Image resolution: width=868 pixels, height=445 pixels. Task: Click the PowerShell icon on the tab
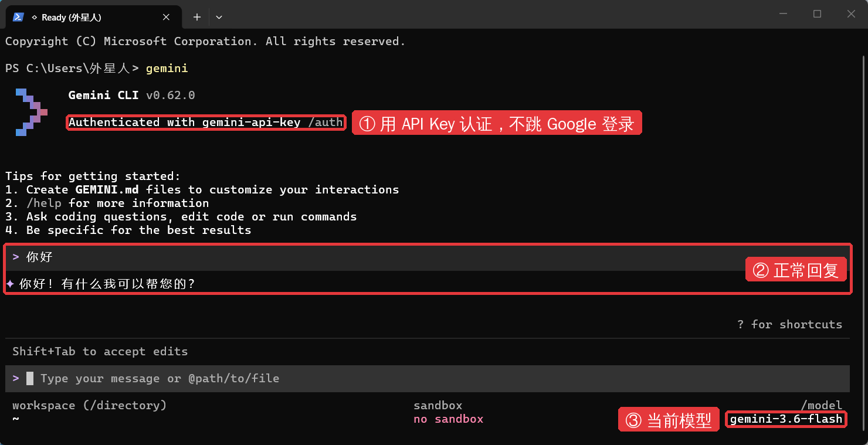(18, 17)
